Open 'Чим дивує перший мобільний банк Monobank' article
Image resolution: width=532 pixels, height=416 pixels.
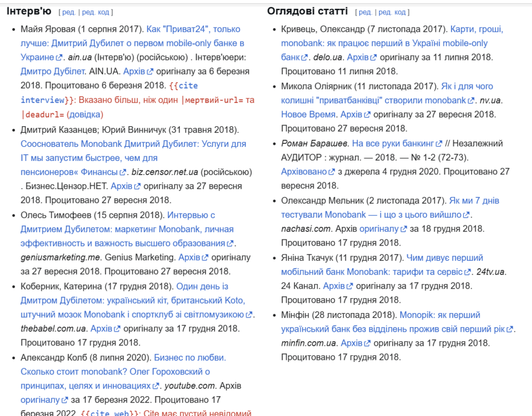pos(382,265)
